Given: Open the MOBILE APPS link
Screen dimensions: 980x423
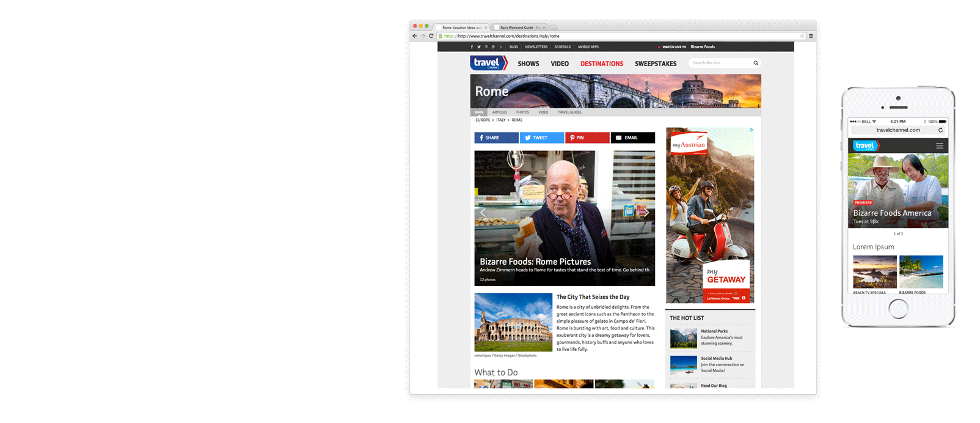Looking at the screenshot, I should [x=588, y=47].
